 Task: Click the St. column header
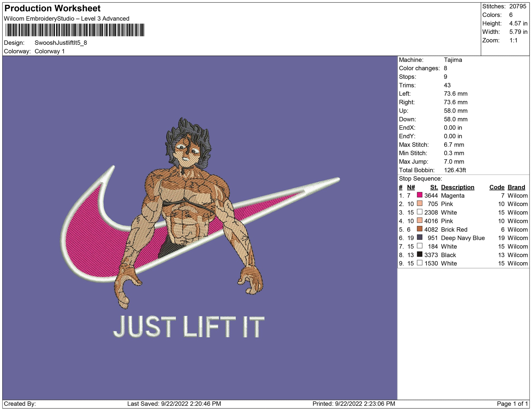point(434,187)
